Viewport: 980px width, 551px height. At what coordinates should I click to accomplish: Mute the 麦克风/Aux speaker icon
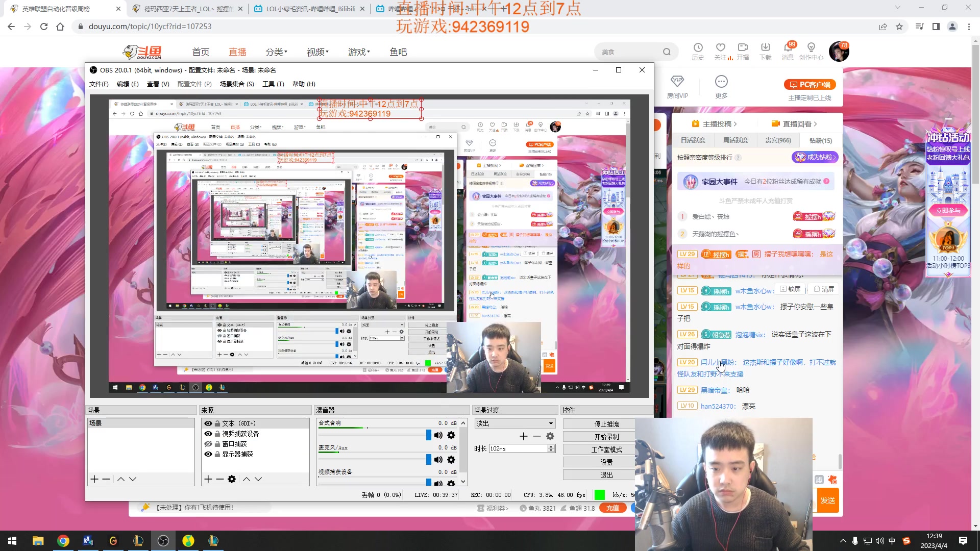pyautogui.click(x=438, y=460)
